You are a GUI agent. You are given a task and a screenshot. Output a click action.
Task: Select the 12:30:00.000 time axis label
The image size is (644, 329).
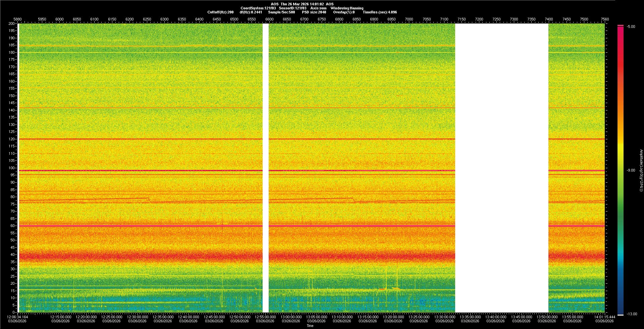[x=138, y=317]
